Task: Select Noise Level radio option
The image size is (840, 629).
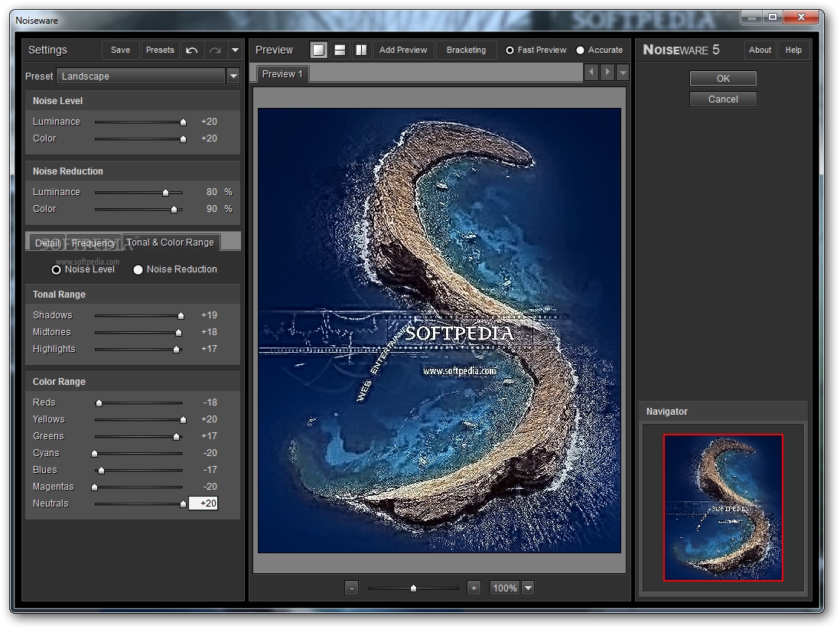Action: [83, 269]
